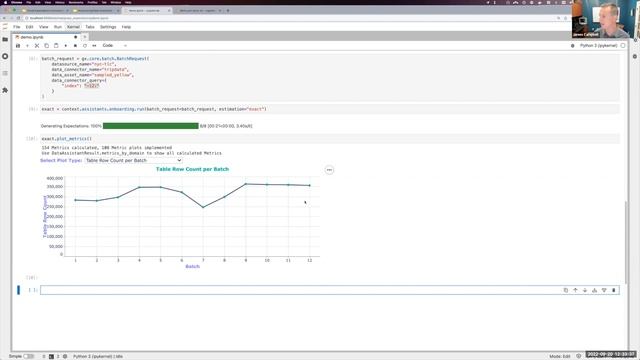Open the Select Plot Type dropdown

[133, 160]
